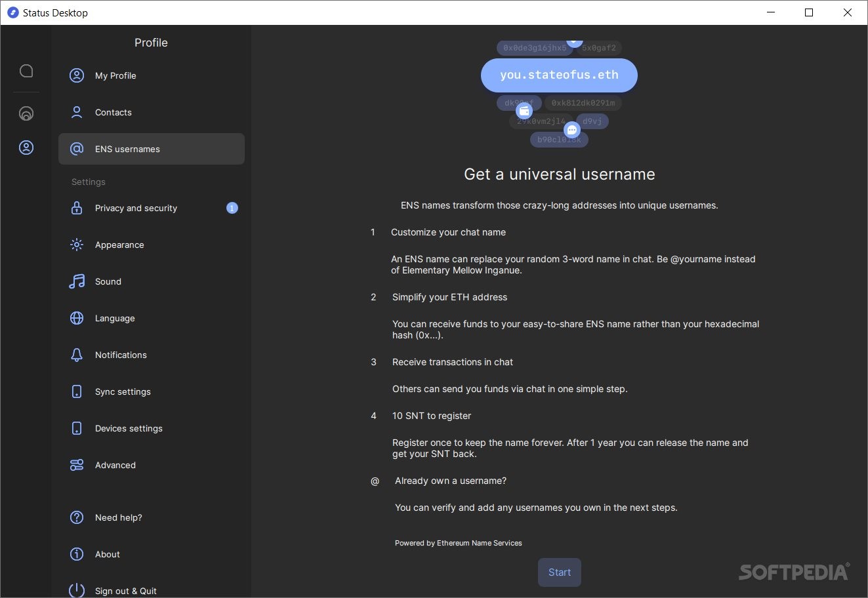Click the you.stateofus.eth bubble

click(559, 75)
